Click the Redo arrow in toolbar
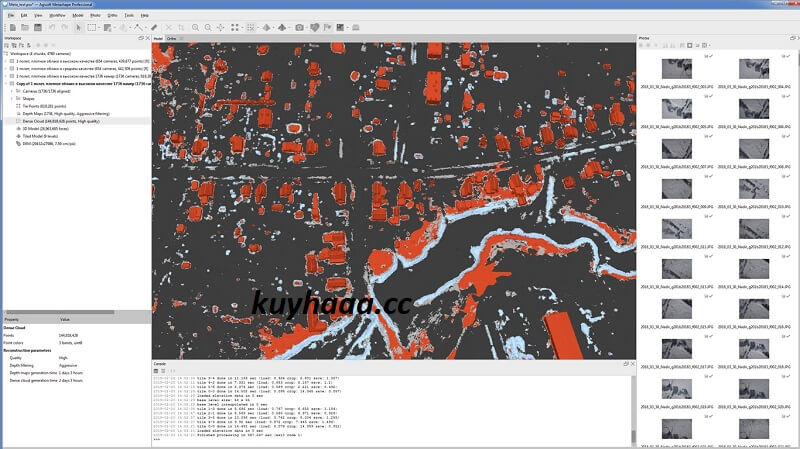This screenshot has width=800, height=449. coord(64,28)
